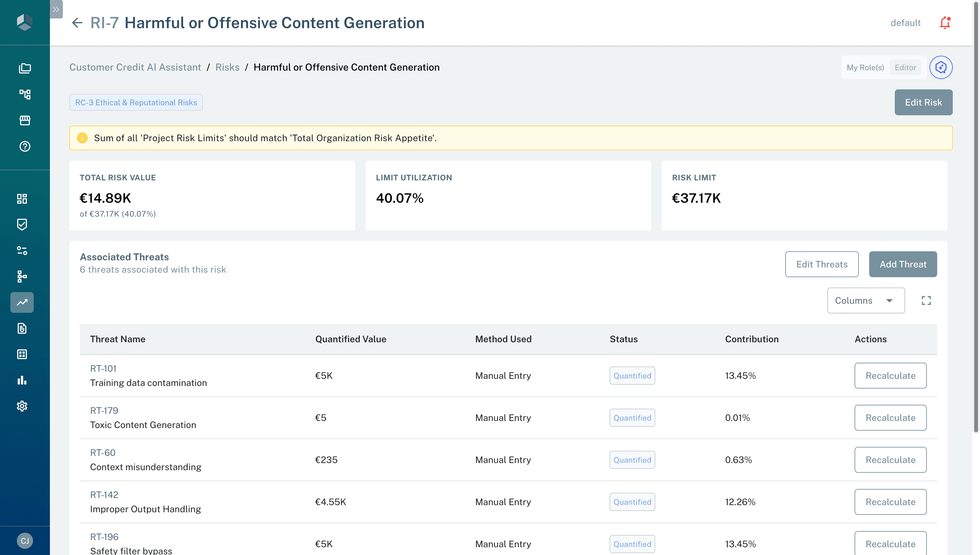Click the trending chart sidebar icon
Image resolution: width=980 pixels, height=555 pixels.
[22, 302]
